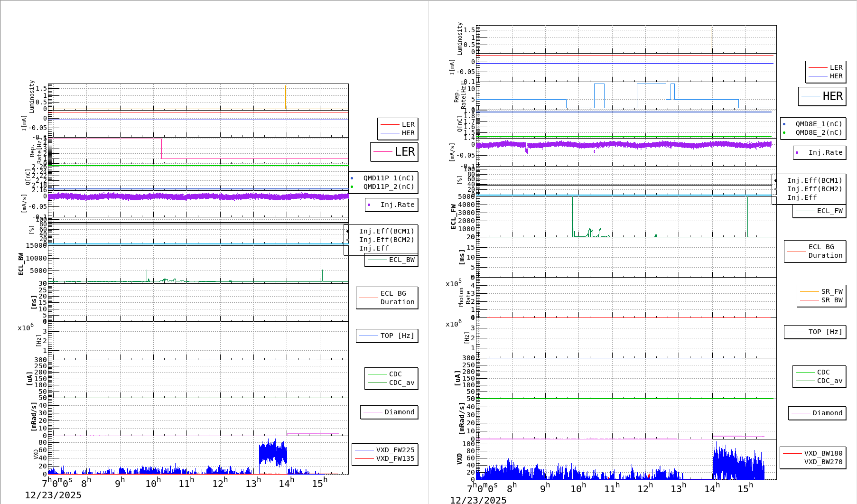
Task: Click the 13h tick label on left time axis
Action: pyautogui.click(x=253, y=483)
